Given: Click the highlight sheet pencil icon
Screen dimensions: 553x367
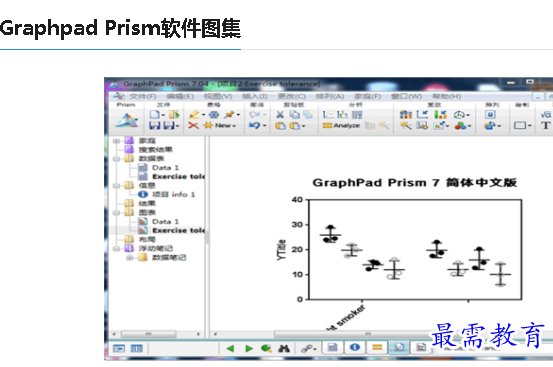Looking at the screenshot, I should coord(194,115).
